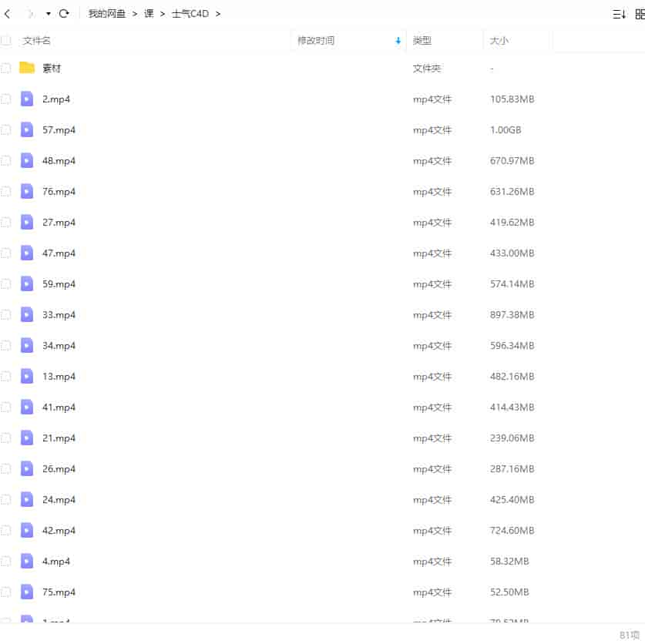Switch to grid view using top-right icon
The image size is (645, 644).
click(x=640, y=13)
